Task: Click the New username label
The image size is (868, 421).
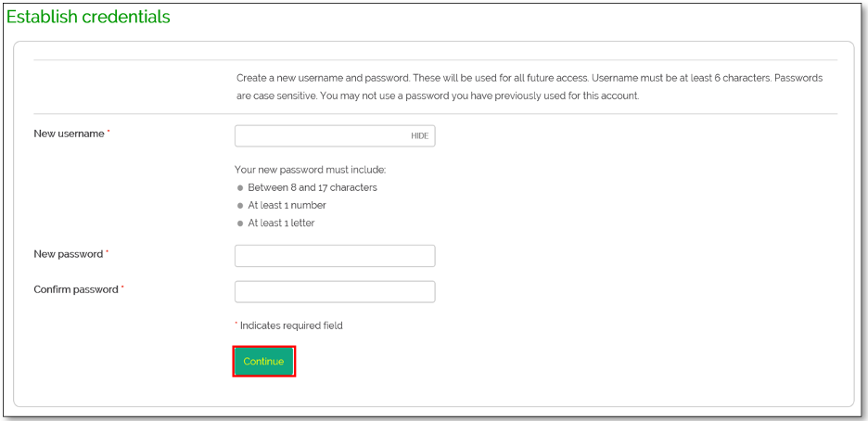Action: (69, 134)
